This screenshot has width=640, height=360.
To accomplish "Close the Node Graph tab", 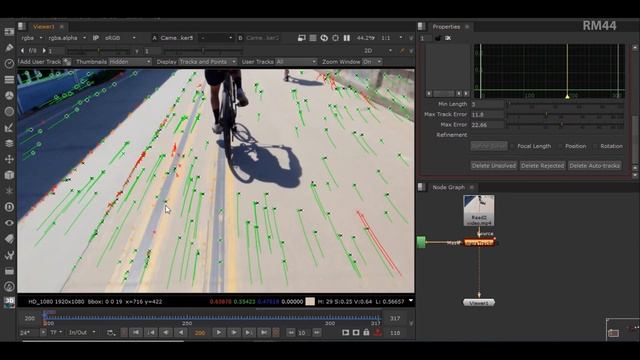I will 472,187.
